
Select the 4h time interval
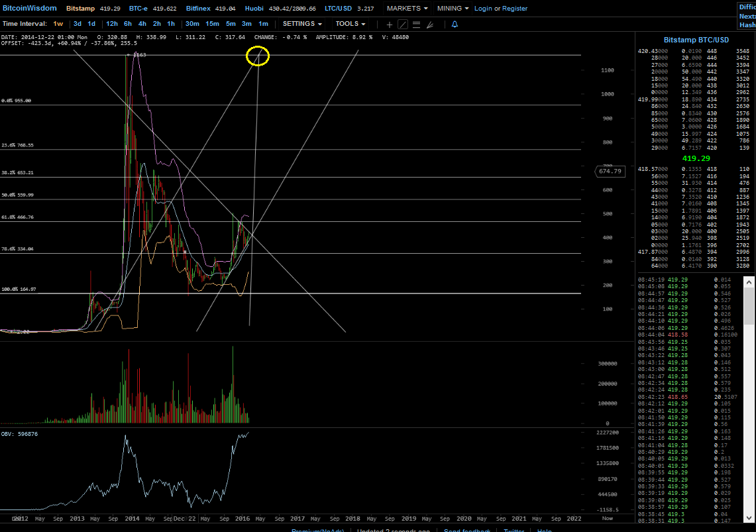pos(142,24)
